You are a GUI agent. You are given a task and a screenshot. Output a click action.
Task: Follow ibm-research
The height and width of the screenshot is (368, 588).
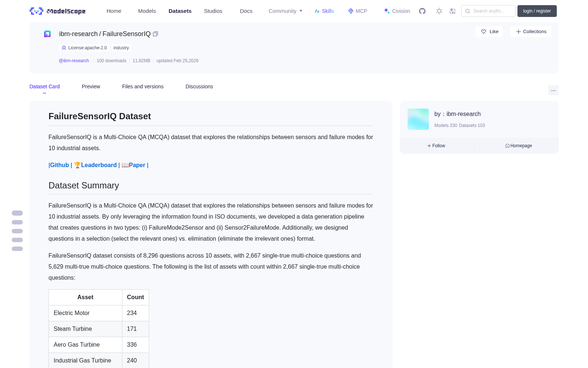click(436, 146)
